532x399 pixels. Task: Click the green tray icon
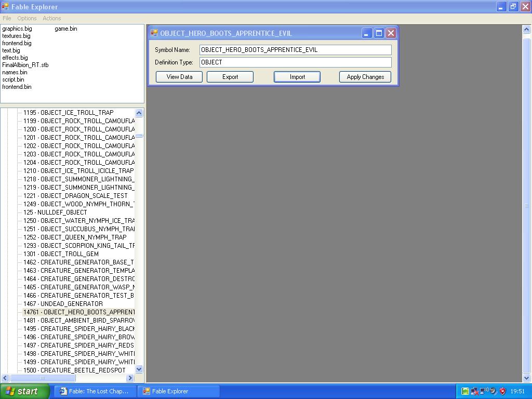pos(465,391)
